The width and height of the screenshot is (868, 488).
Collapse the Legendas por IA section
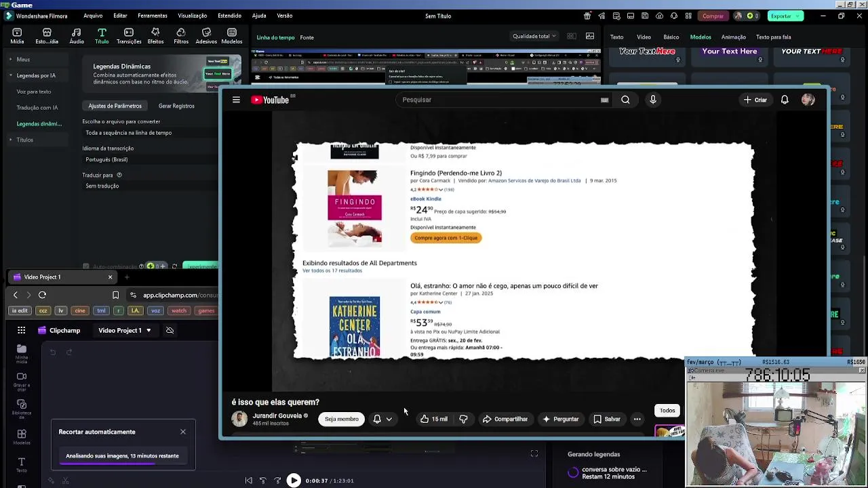pyautogui.click(x=11, y=75)
